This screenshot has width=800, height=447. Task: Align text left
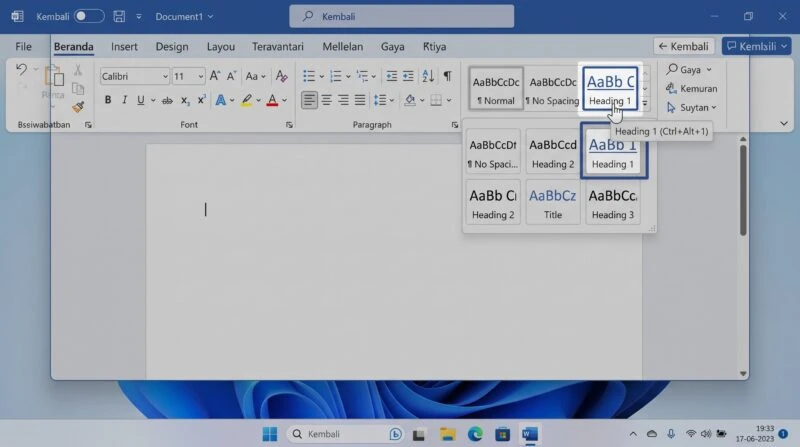pyautogui.click(x=309, y=100)
